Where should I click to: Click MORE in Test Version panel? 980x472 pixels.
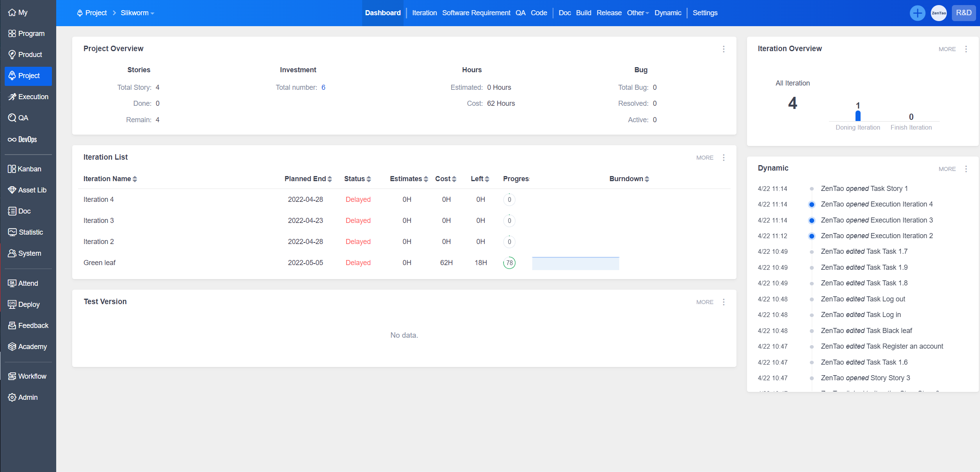(705, 302)
